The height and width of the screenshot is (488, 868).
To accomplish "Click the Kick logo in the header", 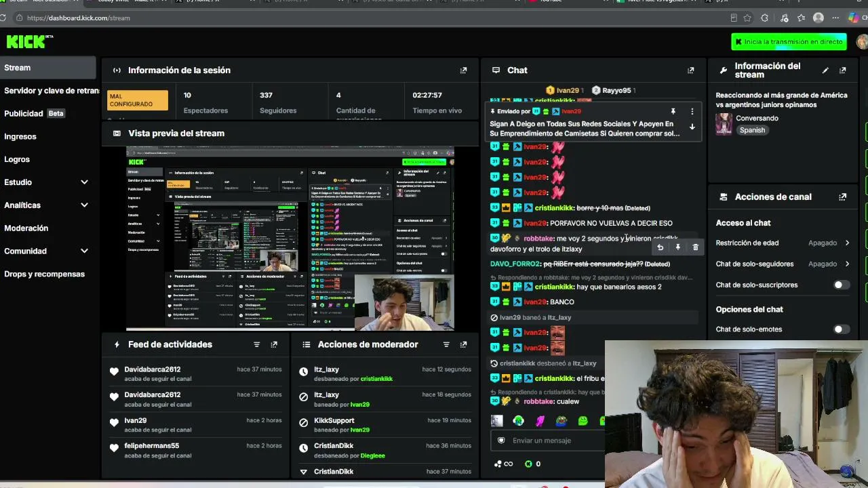I will pos(29,41).
